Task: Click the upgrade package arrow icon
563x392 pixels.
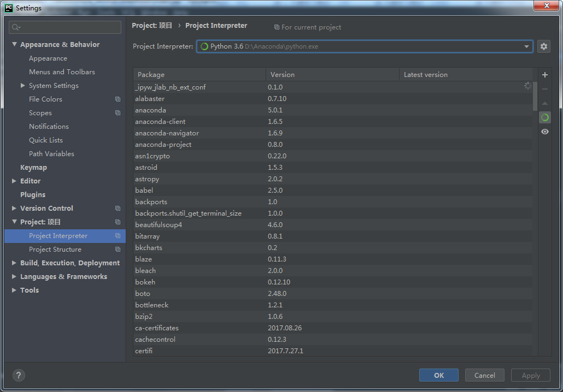Action: click(544, 103)
